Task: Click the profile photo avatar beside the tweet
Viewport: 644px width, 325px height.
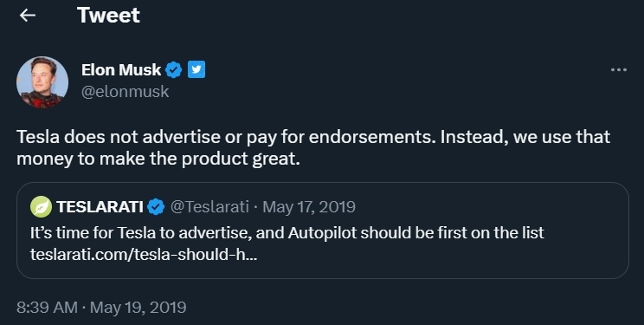Action: [x=42, y=82]
